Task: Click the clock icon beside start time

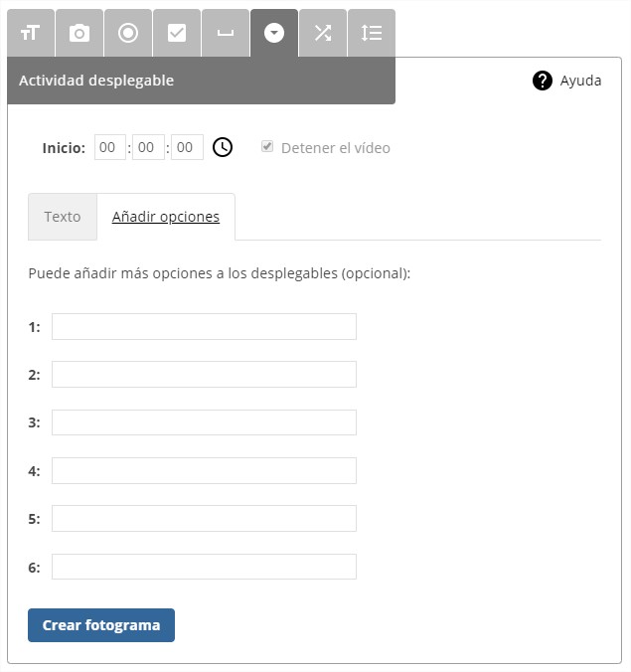Action: tap(223, 147)
